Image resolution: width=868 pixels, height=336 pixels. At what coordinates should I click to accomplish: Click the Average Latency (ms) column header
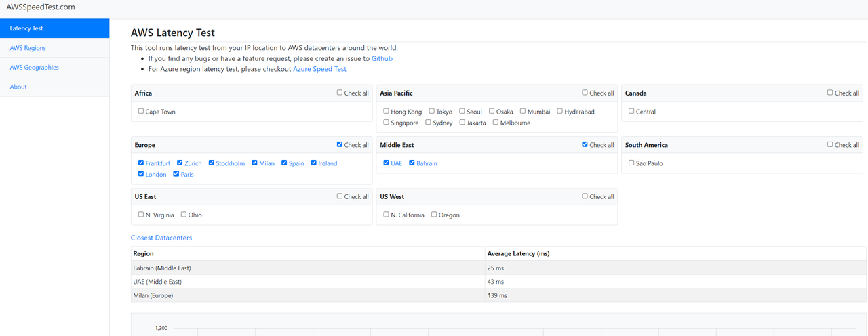675,253
